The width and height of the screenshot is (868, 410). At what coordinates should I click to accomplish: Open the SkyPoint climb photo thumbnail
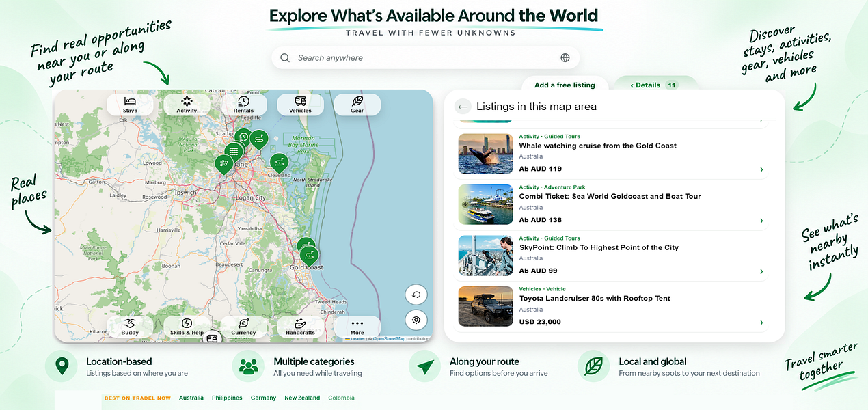click(485, 256)
